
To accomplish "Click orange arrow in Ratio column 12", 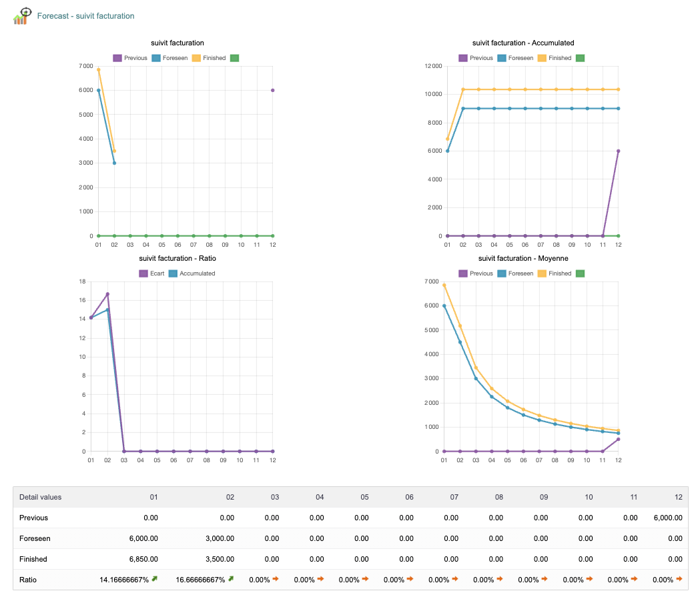I will (x=679, y=579).
